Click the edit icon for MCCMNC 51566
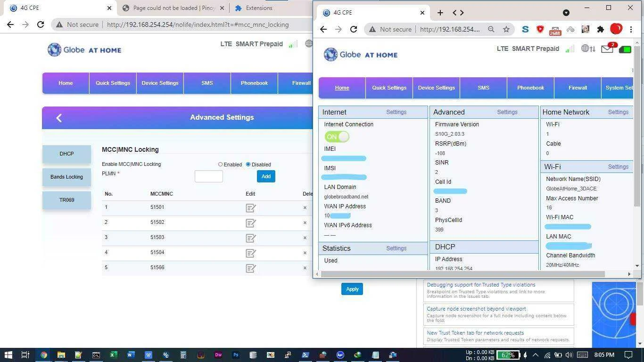Viewport: 644px width, 362px height. [x=251, y=268]
